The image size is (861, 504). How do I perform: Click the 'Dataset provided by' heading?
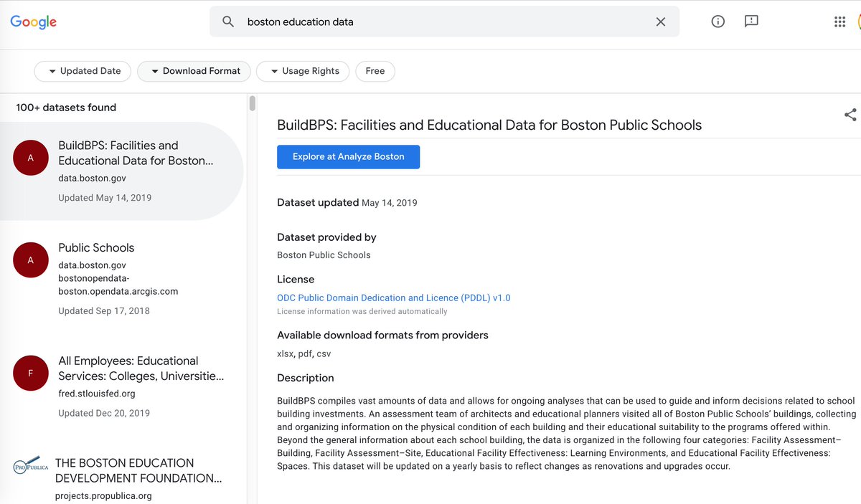click(x=326, y=237)
